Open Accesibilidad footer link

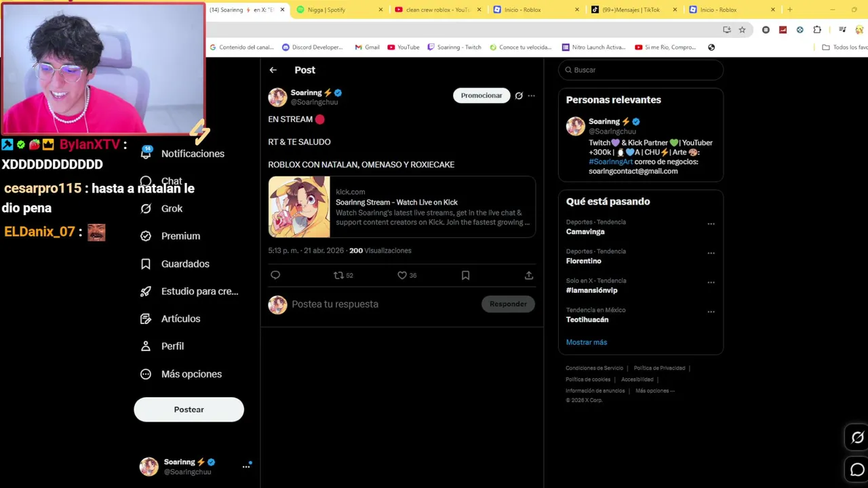pos(637,380)
